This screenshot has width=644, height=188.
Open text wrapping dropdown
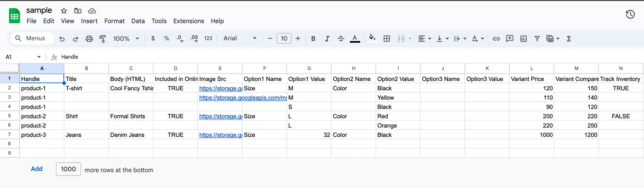coord(460,39)
